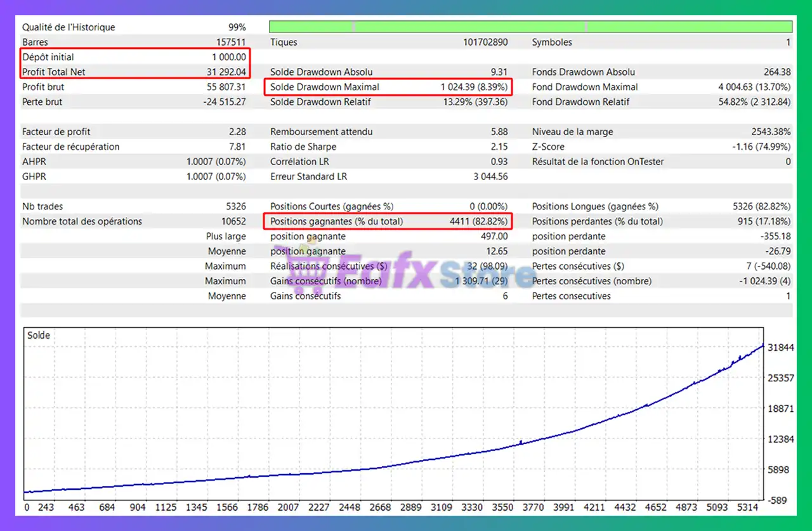The height and width of the screenshot is (531, 812).
Task: Click the 2668 x-axis tick label
Action: [380, 508]
